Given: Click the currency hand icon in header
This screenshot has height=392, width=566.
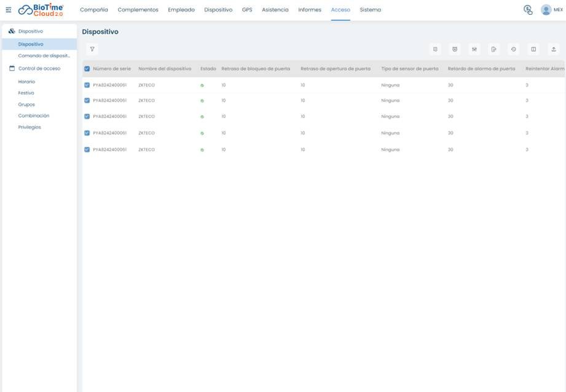Looking at the screenshot, I should click(x=528, y=10).
